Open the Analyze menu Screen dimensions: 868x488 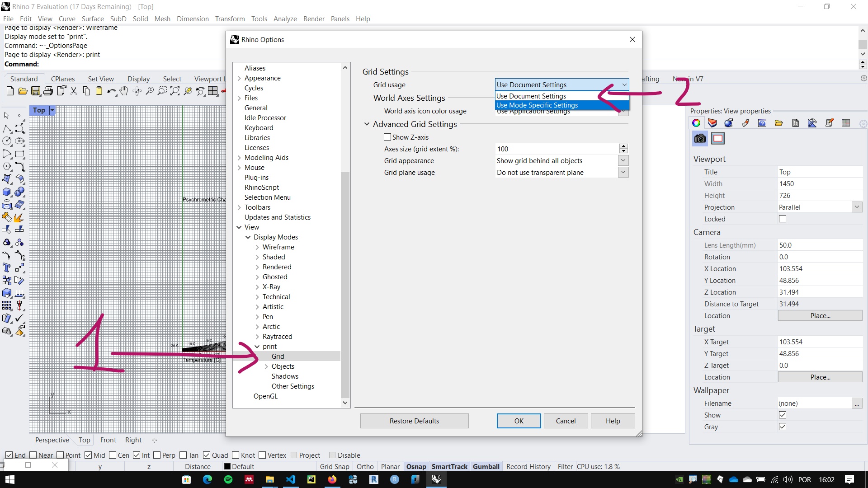(285, 19)
